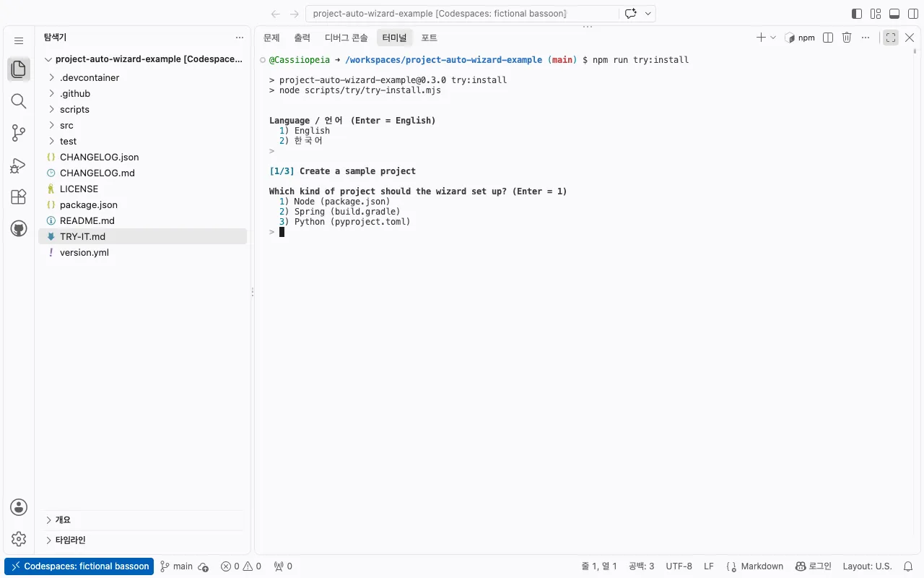The width and height of the screenshot is (924, 578).
Task: Open the Run and Debug view
Action: click(19, 165)
